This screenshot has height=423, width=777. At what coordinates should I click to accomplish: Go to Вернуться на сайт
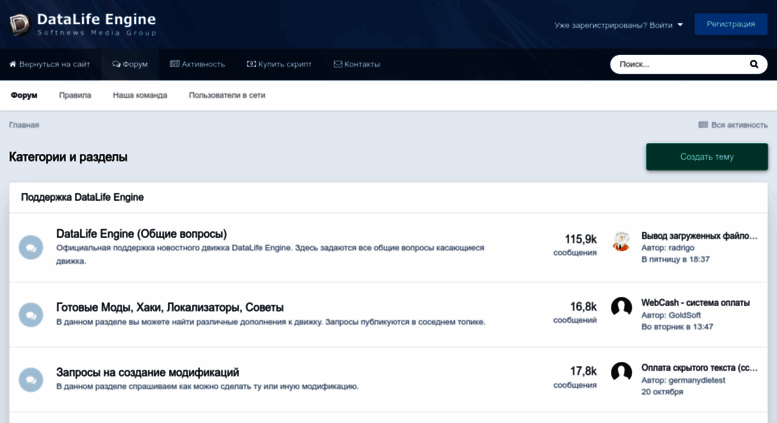(50, 64)
